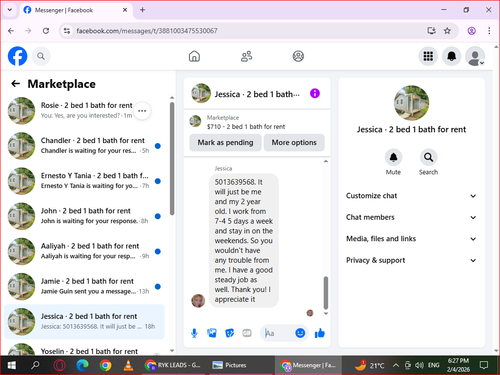Open emoji picker in message box
The image size is (500, 375).
(300, 333)
